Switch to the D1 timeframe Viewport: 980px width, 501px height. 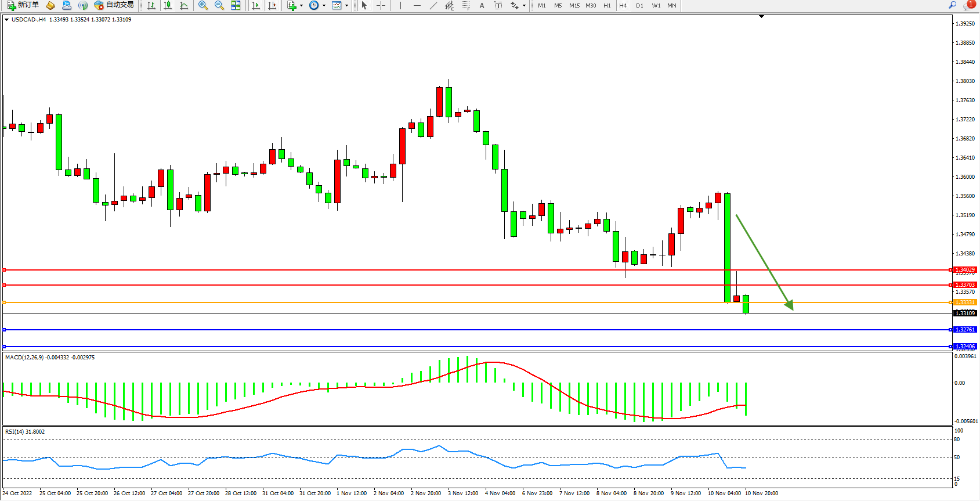pyautogui.click(x=639, y=5)
